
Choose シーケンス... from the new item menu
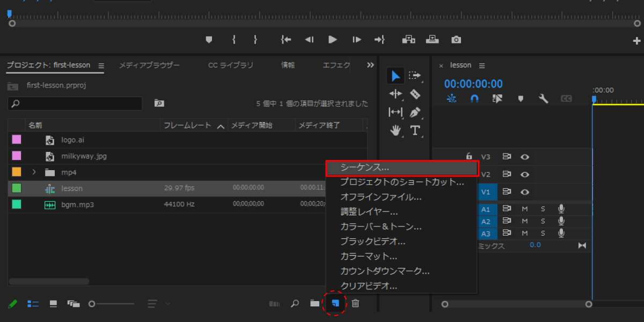pyautogui.click(x=401, y=167)
